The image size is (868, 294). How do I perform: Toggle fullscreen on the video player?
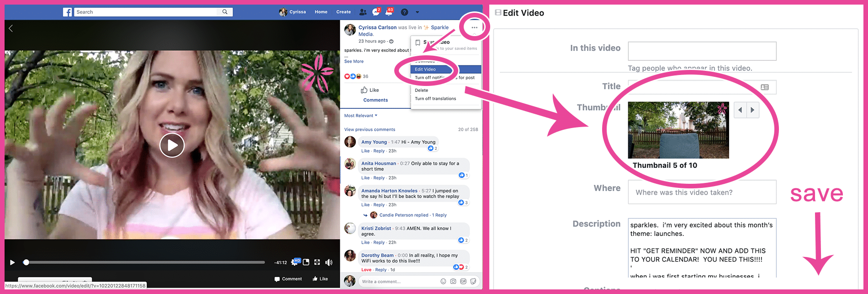(317, 262)
